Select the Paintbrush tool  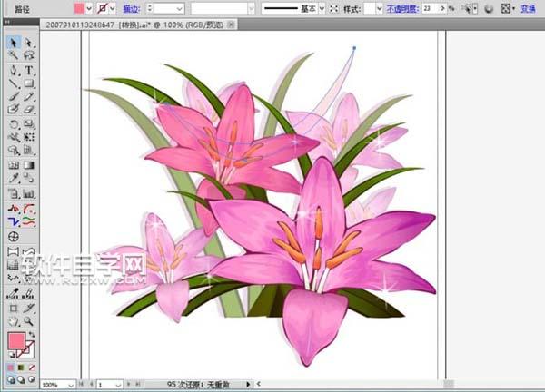14,96
